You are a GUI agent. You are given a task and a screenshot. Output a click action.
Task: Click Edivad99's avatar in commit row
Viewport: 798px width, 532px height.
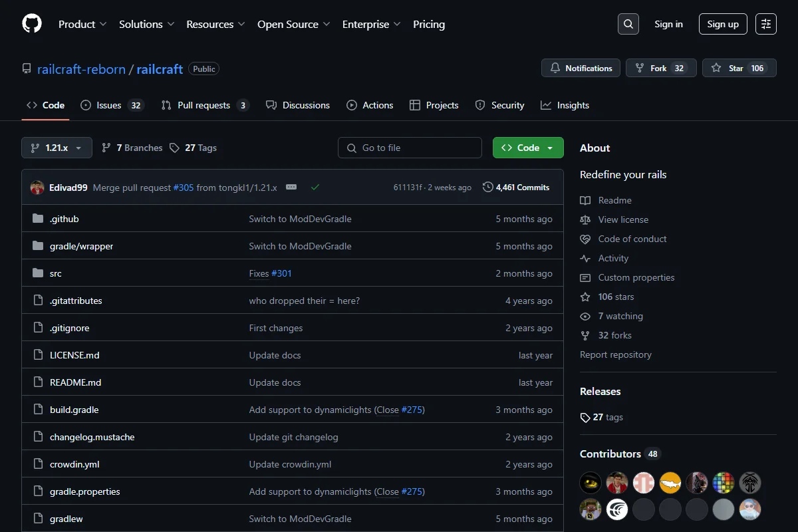[x=37, y=188]
